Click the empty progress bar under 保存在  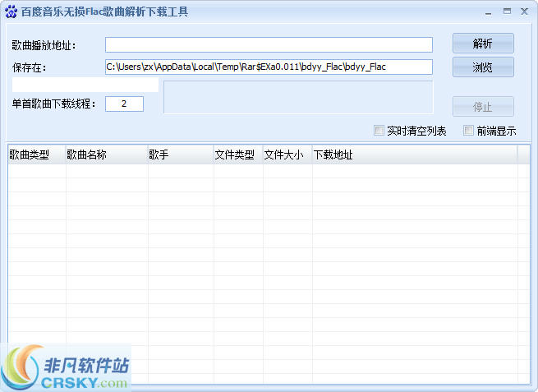[x=85, y=85]
